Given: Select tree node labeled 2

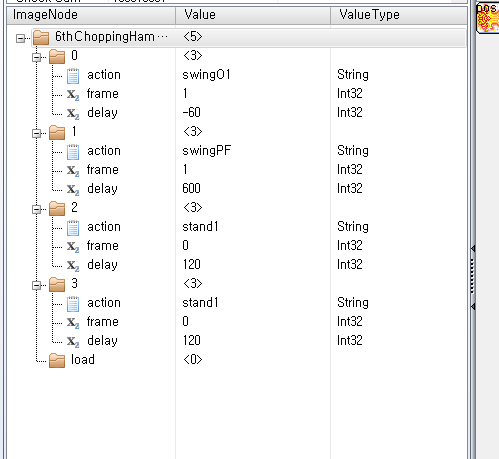Looking at the screenshot, I should click(74, 207).
